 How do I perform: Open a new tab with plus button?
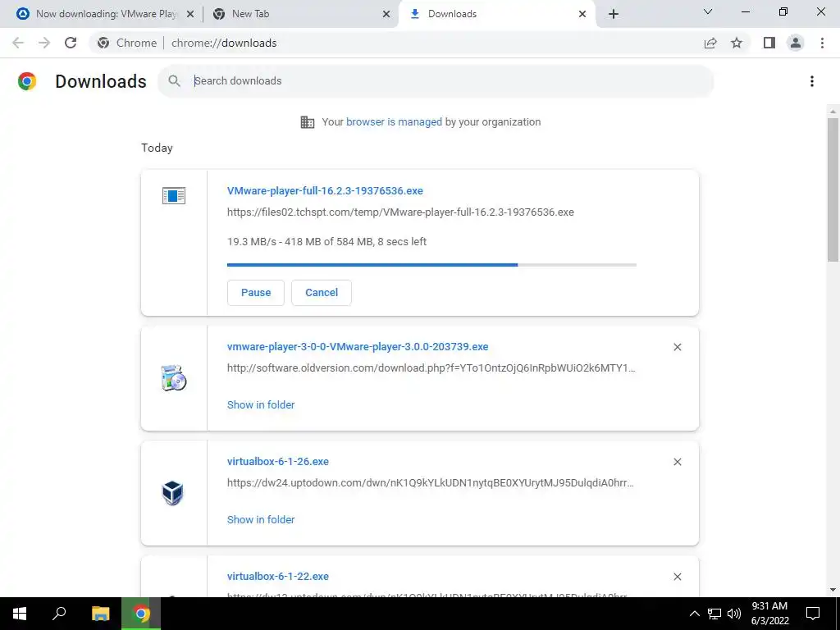614,14
